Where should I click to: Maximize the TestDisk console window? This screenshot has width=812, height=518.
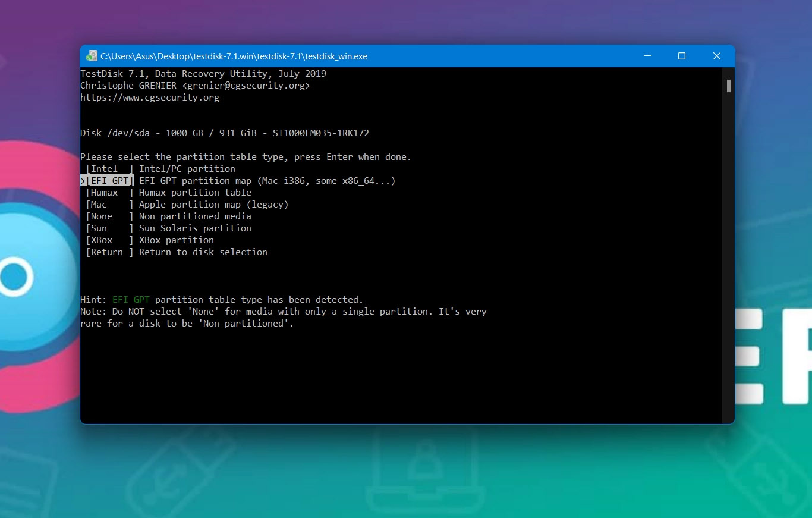pyautogui.click(x=682, y=56)
